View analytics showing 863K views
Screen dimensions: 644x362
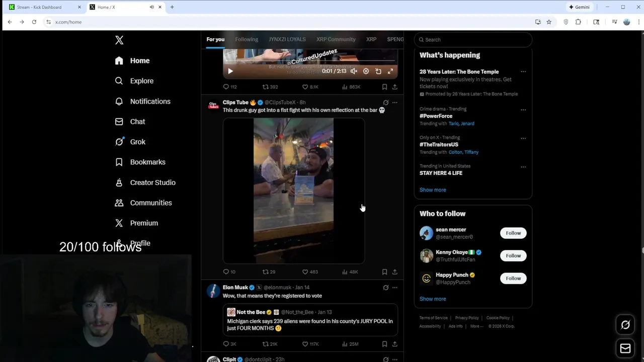[351, 87]
